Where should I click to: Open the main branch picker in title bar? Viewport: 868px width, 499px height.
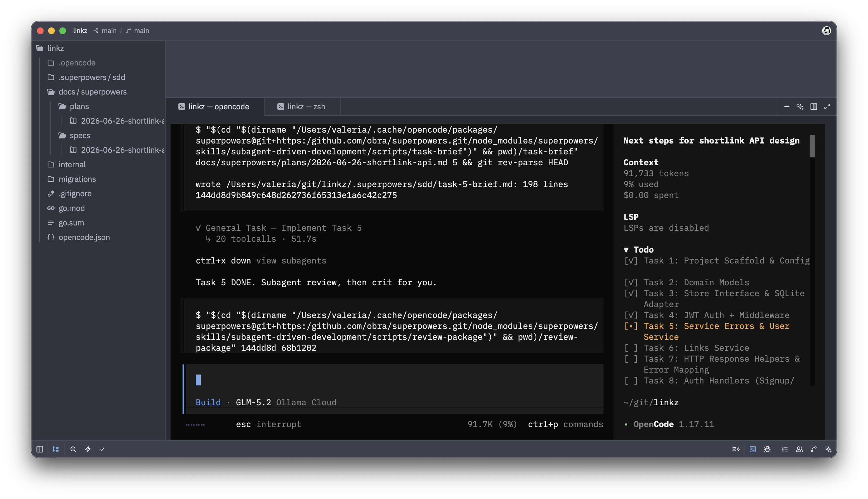(x=137, y=30)
